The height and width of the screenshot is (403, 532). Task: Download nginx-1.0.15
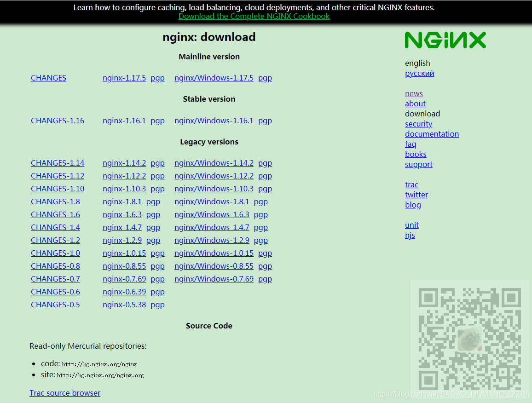pyautogui.click(x=124, y=253)
